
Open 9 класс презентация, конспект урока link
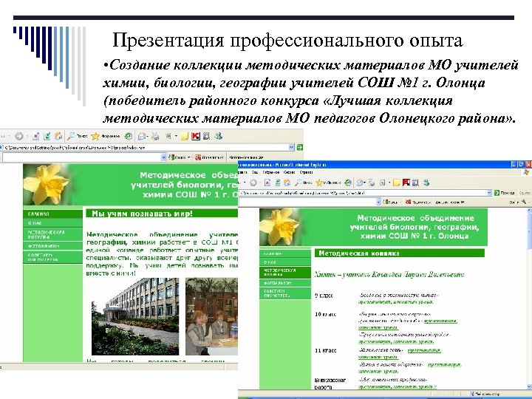(x=395, y=302)
